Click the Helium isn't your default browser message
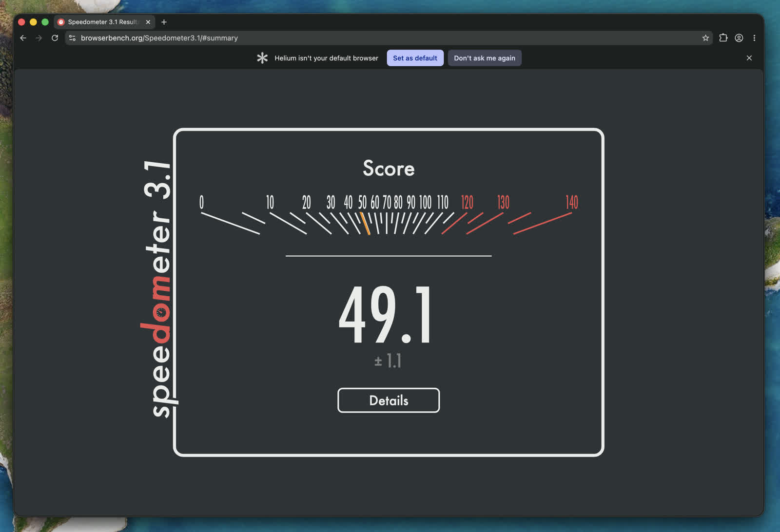This screenshot has width=780, height=532. pos(326,58)
